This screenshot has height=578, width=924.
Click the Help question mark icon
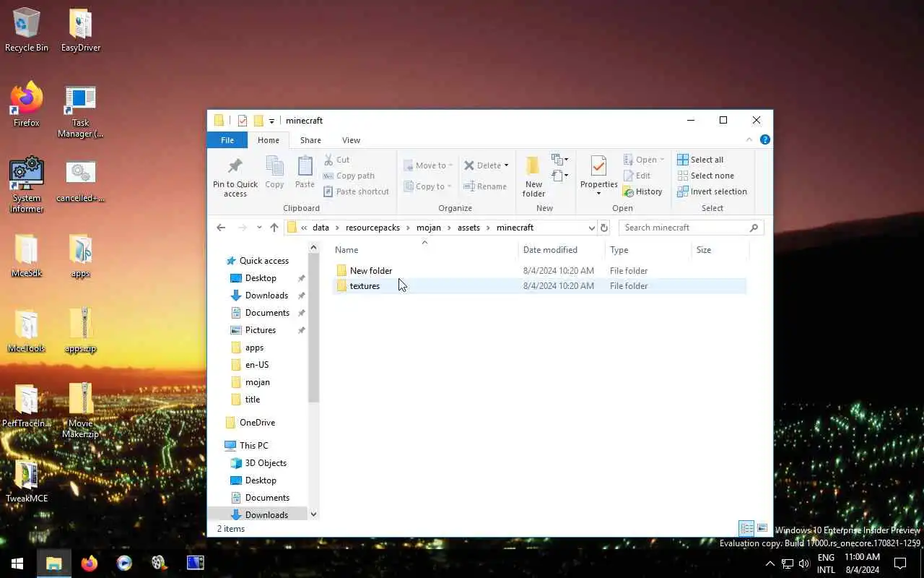click(x=764, y=140)
